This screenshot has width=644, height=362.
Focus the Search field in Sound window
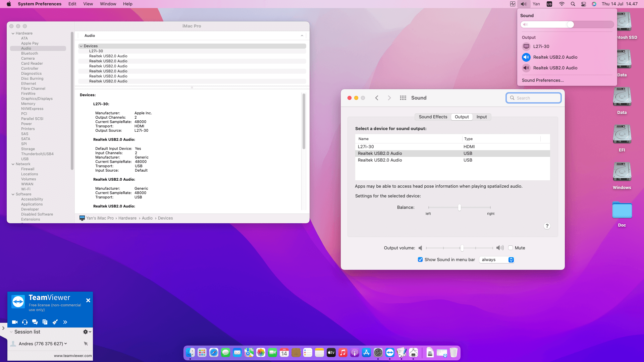(x=533, y=98)
